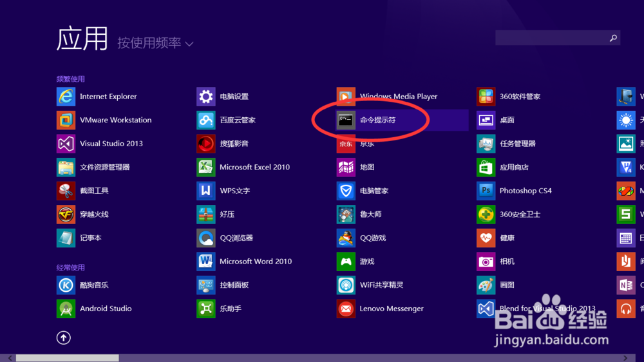Open 应用商店 store icon
The image size is (644, 362).
point(486,167)
